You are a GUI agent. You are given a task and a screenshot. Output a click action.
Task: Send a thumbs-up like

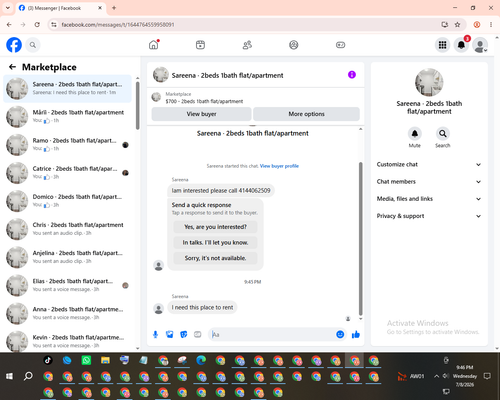(356, 334)
